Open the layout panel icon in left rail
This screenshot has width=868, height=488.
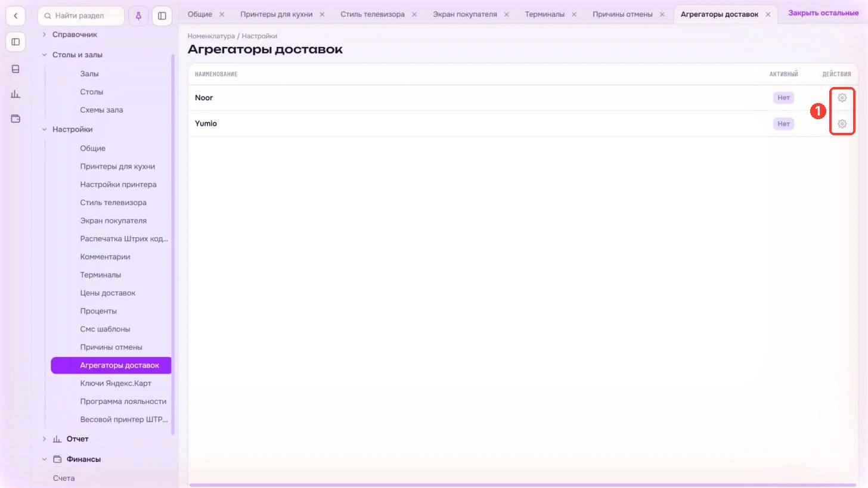click(15, 42)
